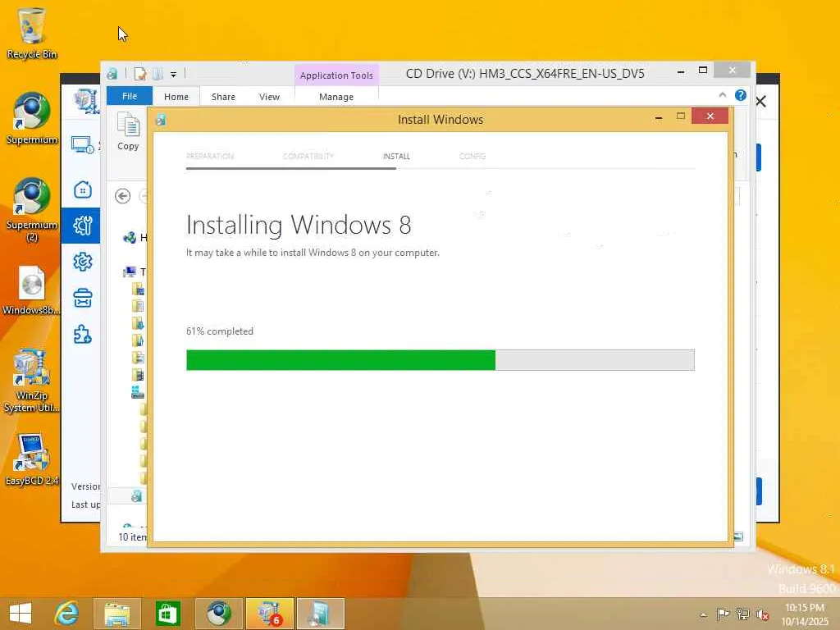This screenshot has height=630, width=840.
Task: Open Internet Explorer from the taskbar
Action: click(x=67, y=614)
